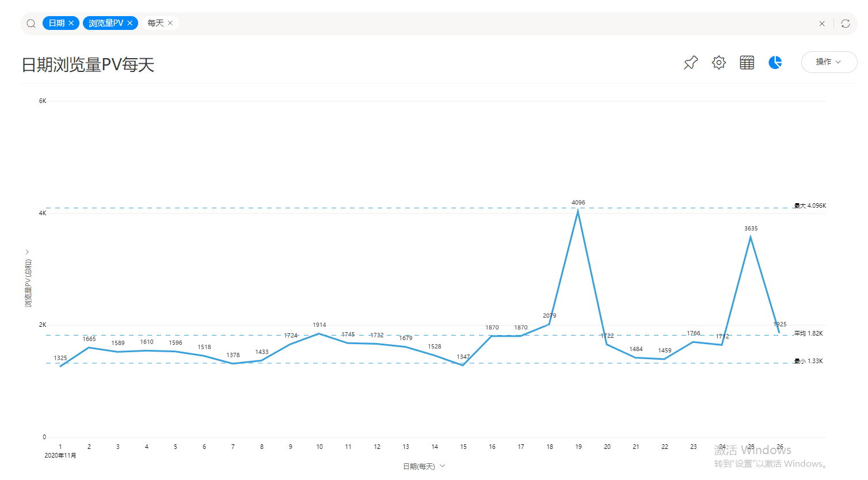Select the 每天 search tag
Image resolution: width=868 pixels, height=480 pixels.
[155, 23]
